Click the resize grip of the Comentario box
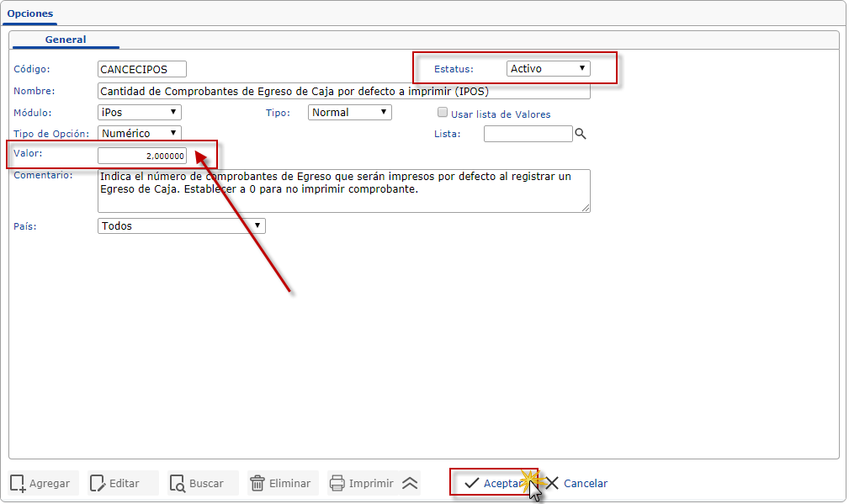This screenshot has width=849, height=504. (586, 208)
